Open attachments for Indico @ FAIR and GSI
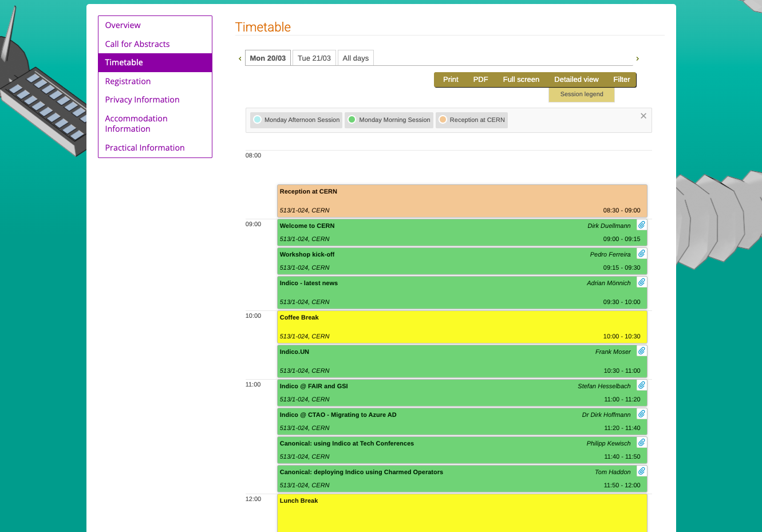This screenshot has width=762, height=532. 642,385
